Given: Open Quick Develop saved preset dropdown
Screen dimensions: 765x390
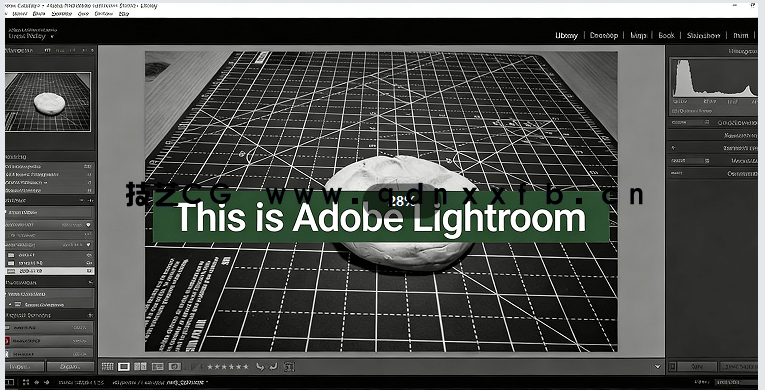Looking at the screenshot, I should (690, 123).
